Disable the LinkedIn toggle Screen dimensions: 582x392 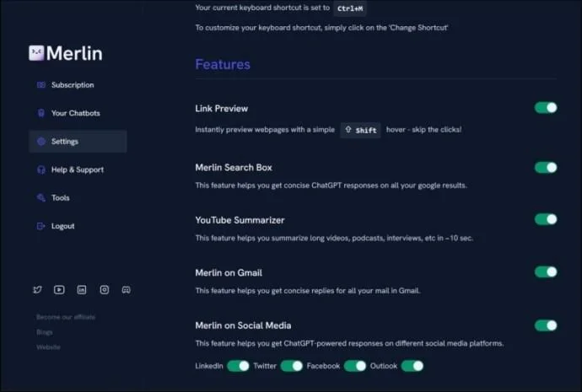(239, 366)
